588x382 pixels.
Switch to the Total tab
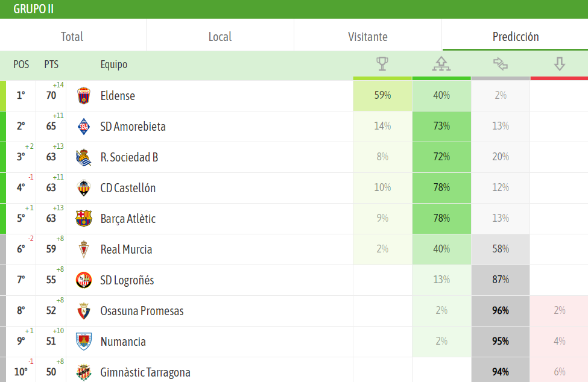click(x=72, y=37)
